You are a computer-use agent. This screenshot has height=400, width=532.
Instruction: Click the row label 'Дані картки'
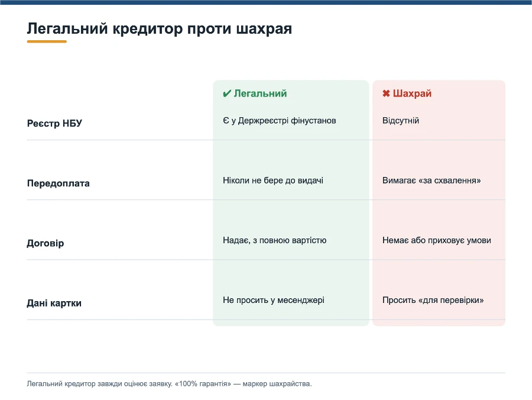[54, 303]
